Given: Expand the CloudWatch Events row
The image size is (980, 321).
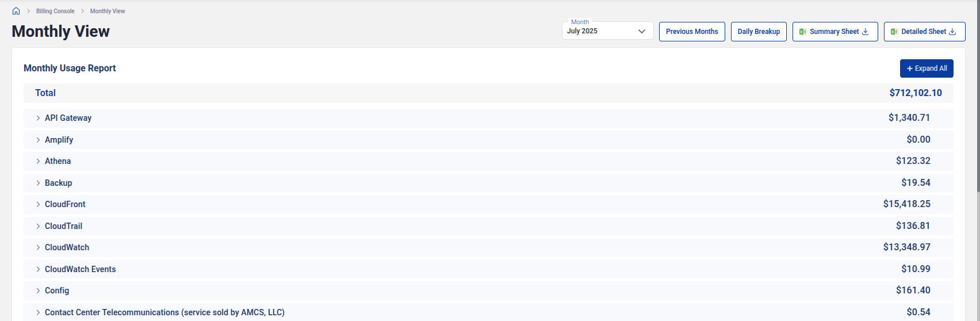Looking at the screenshot, I should point(38,269).
